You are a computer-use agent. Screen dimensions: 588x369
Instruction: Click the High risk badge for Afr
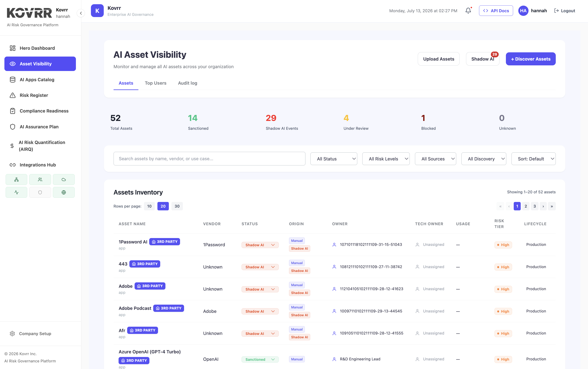[x=503, y=333]
